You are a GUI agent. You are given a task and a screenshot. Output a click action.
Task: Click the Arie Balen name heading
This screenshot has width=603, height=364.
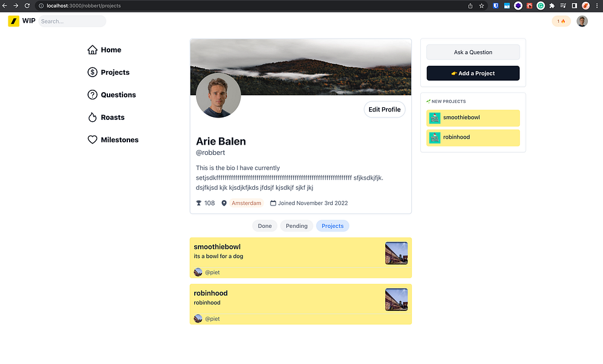pos(221,142)
